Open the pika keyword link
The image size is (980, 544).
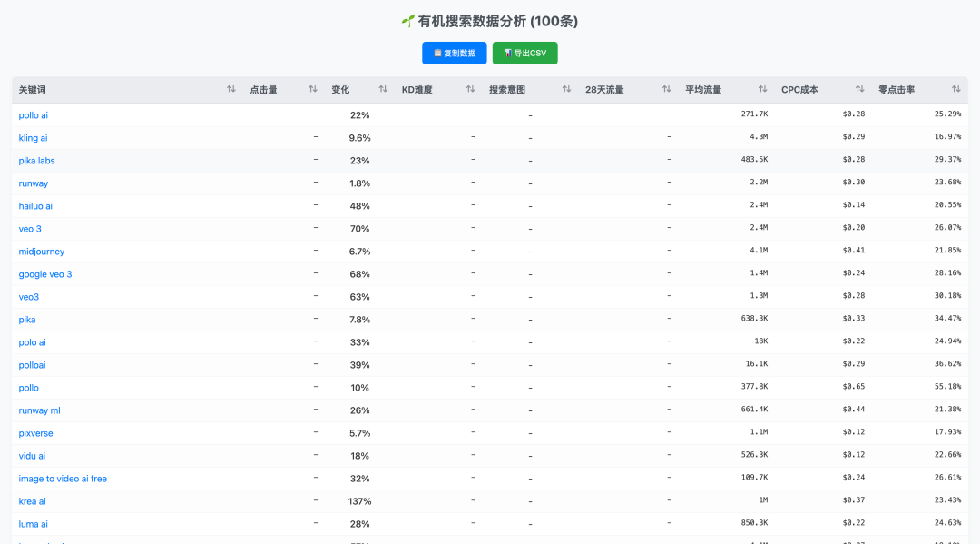pos(27,320)
